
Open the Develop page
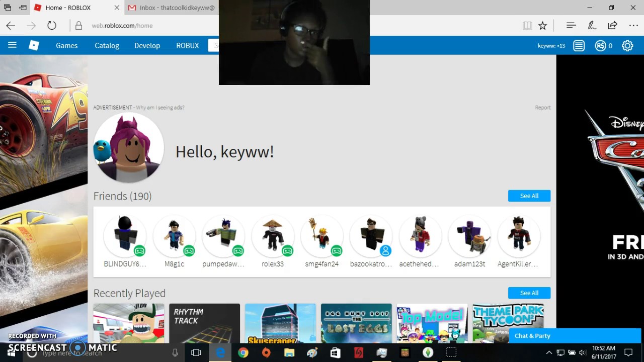click(147, 45)
